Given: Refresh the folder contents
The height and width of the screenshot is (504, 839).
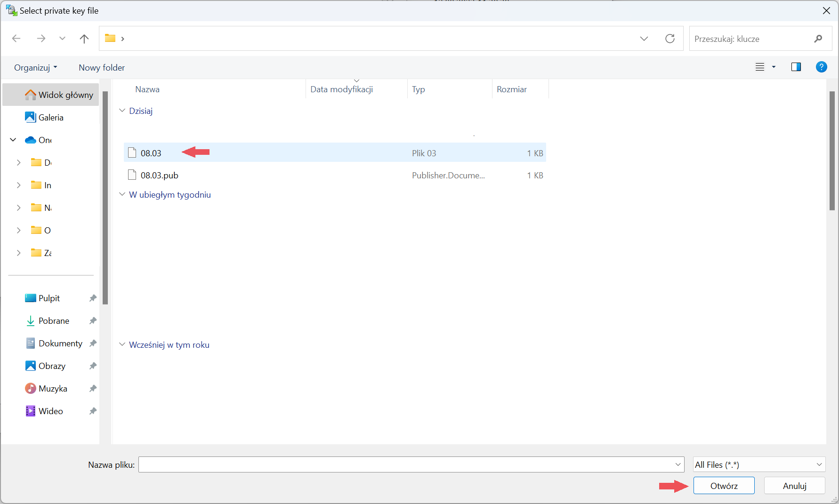Looking at the screenshot, I should click(x=670, y=39).
